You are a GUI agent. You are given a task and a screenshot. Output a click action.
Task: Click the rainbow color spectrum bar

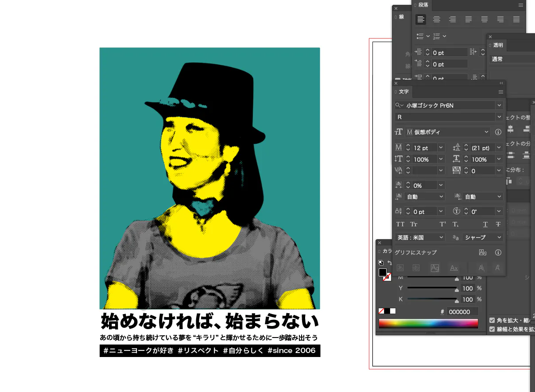coord(428,324)
